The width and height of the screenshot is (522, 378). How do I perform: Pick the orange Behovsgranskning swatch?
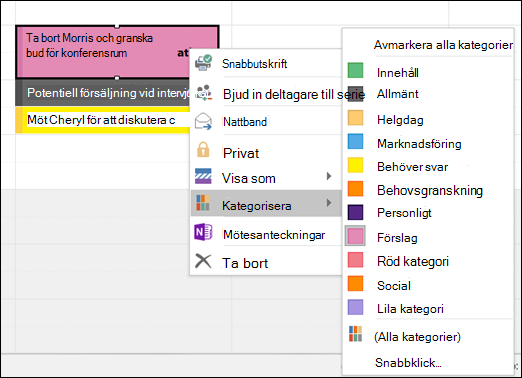tap(355, 189)
